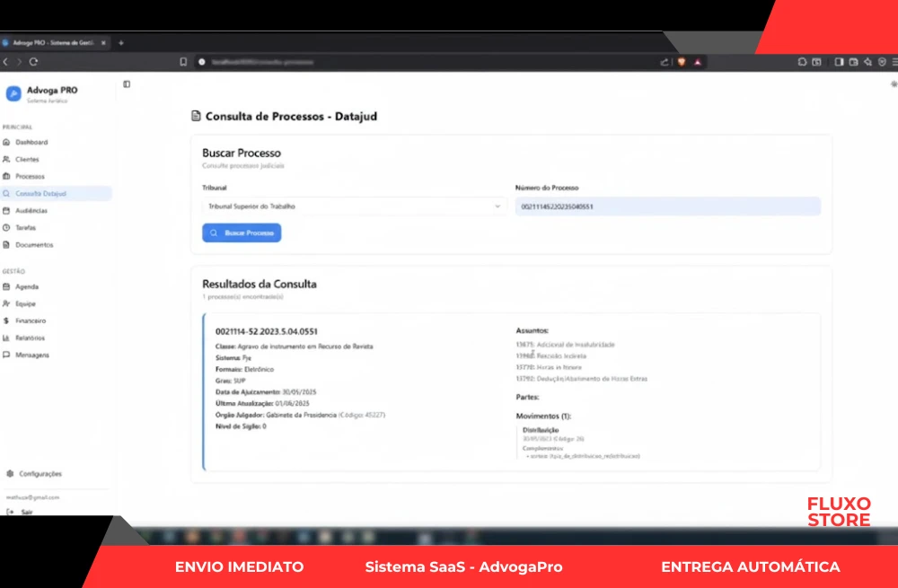
Task: Select the Processos briefcase icon
Action: pyautogui.click(x=7, y=177)
